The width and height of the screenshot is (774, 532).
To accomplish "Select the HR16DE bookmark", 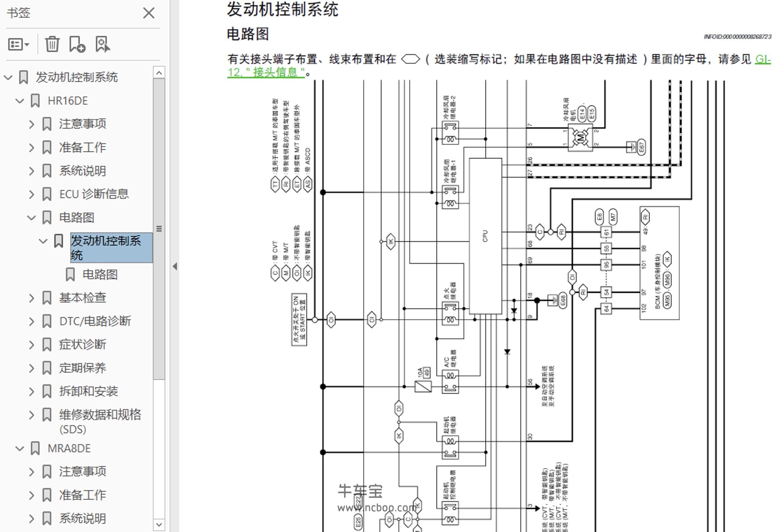I will click(x=68, y=100).
